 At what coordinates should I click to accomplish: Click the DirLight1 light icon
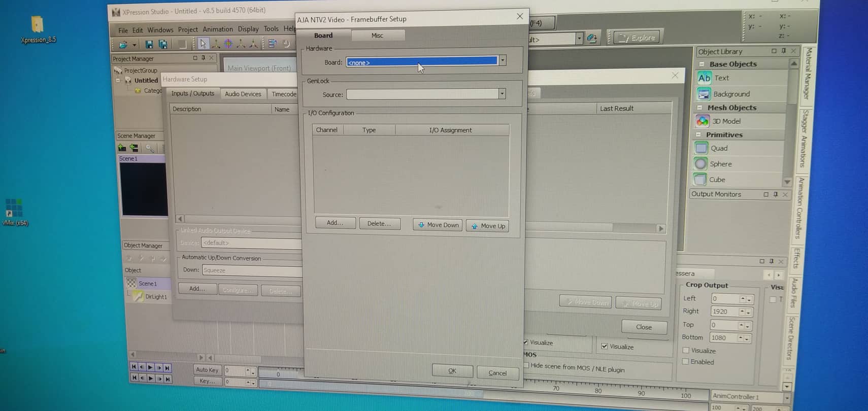coord(138,296)
